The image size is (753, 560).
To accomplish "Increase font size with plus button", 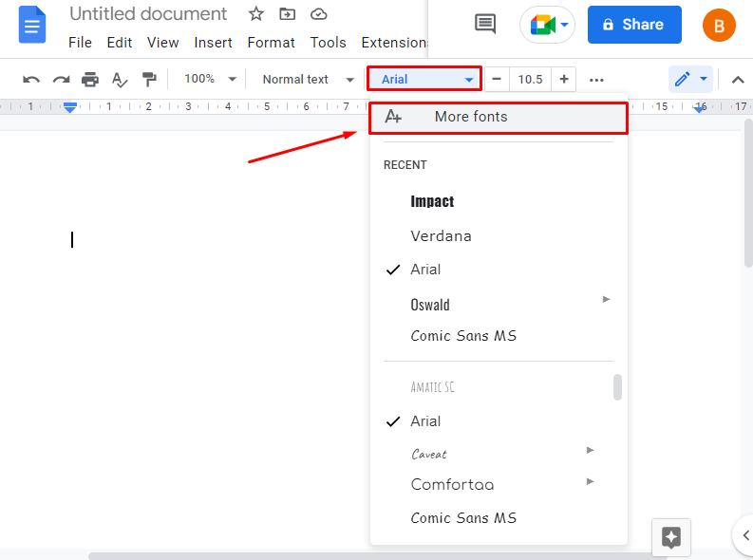I will point(564,80).
